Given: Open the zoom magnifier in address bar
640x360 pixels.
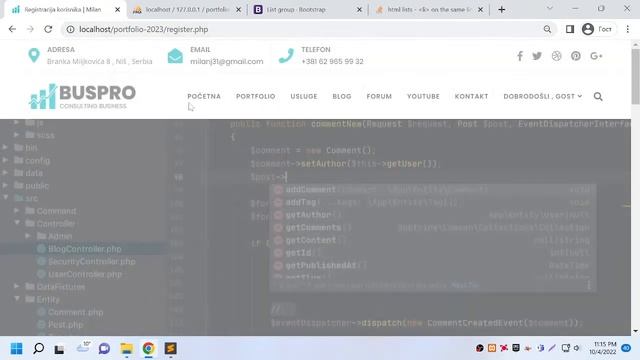Looking at the screenshot, I should tap(547, 29).
